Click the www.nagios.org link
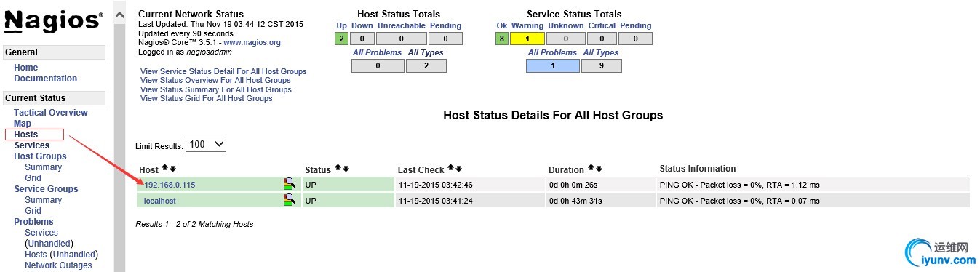 [x=252, y=43]
